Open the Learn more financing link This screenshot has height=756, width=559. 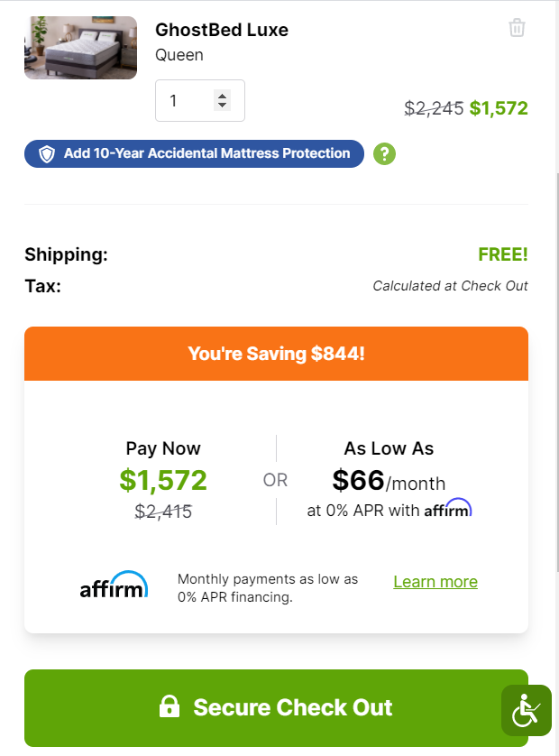click(x=435, y=582)
